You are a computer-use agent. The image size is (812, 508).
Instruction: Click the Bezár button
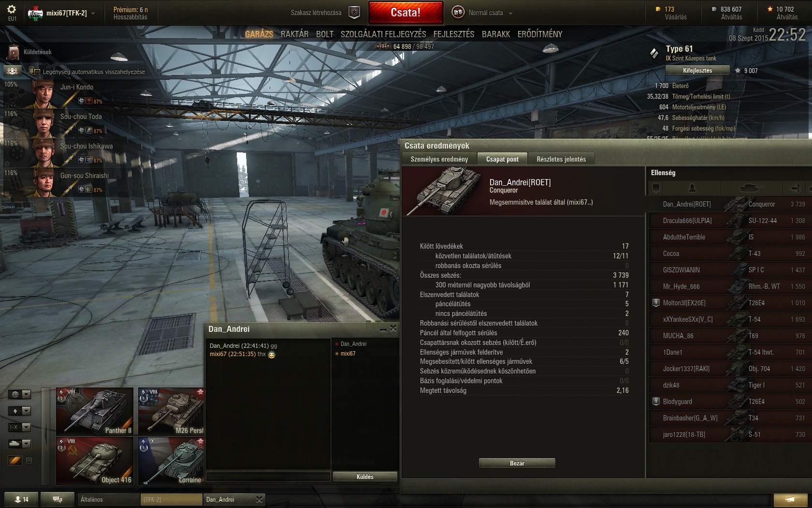tap(517, 463)
